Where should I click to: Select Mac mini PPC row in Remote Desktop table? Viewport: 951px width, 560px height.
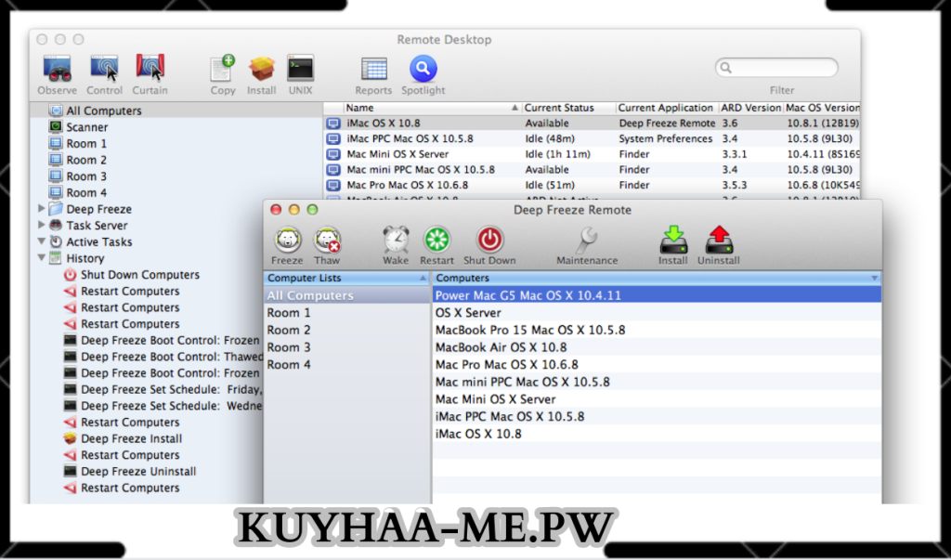pos(592,169)
